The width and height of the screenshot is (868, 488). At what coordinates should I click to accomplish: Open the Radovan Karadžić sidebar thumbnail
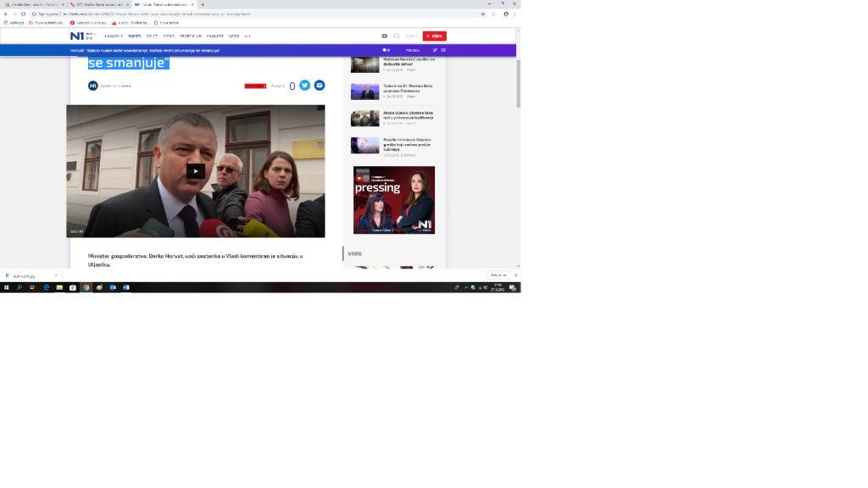coord(364,64)
